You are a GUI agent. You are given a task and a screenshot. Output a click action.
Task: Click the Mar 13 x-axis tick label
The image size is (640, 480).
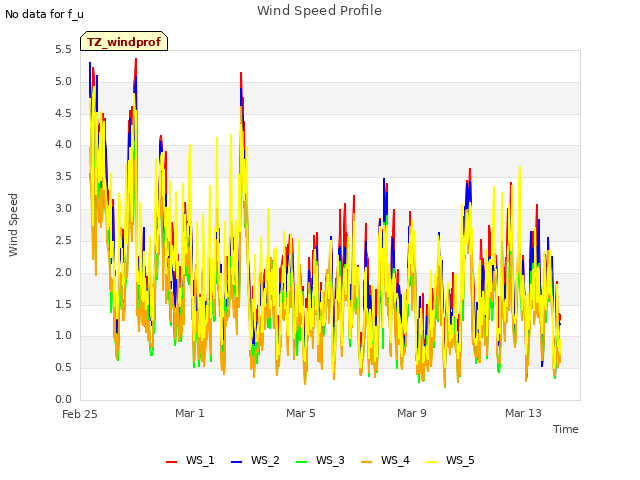coord(523,413)
